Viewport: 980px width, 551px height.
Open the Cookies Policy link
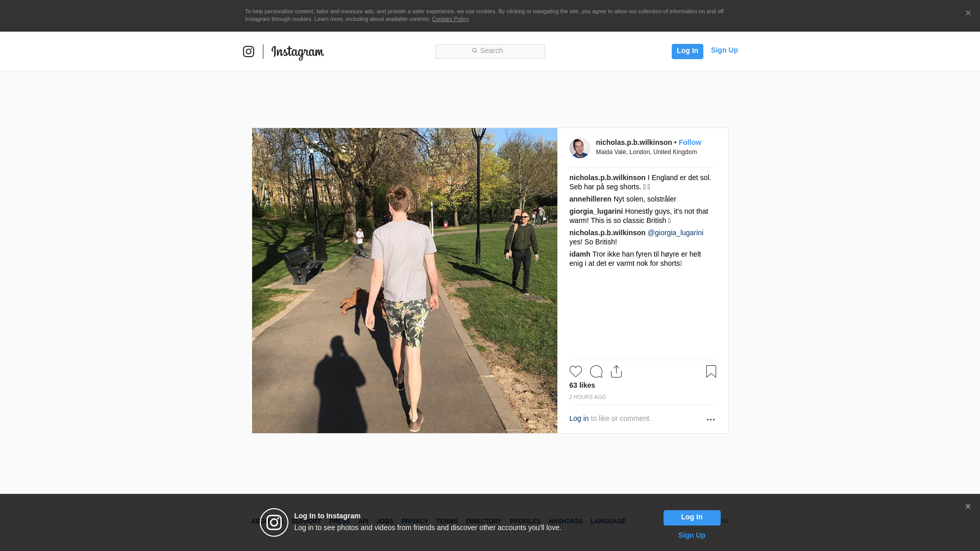coord(450,19)
